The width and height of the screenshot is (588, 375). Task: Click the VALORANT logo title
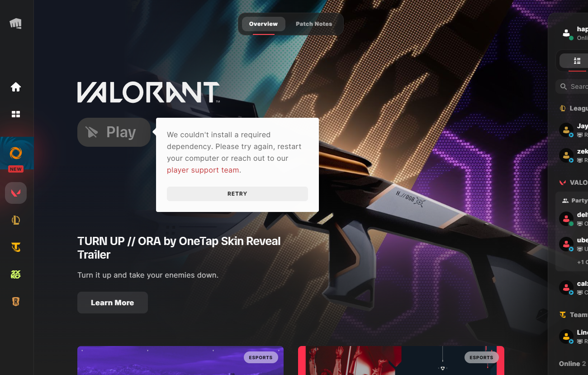coord(148,92)
